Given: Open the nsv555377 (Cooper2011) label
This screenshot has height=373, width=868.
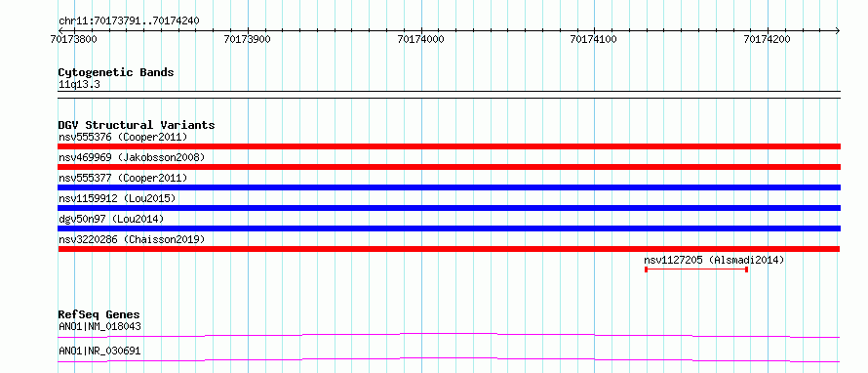Looking at the screenshot, I should pos(123,178).
